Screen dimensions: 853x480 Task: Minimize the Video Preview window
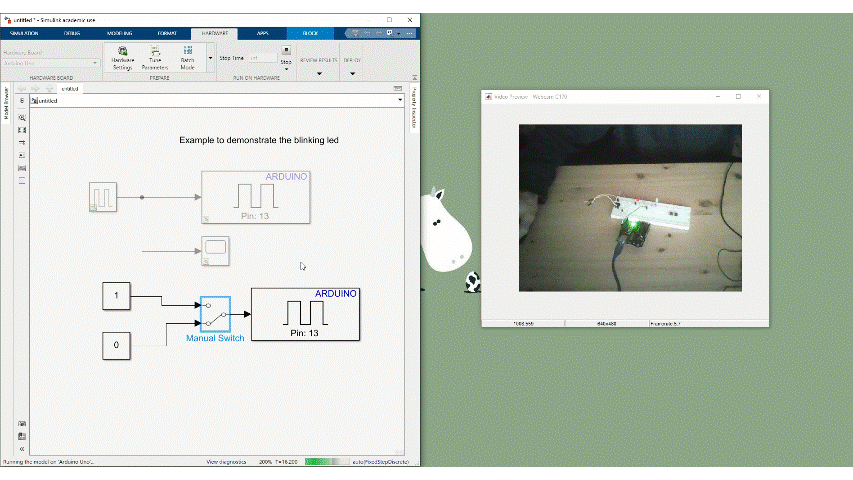pos(718,96)
